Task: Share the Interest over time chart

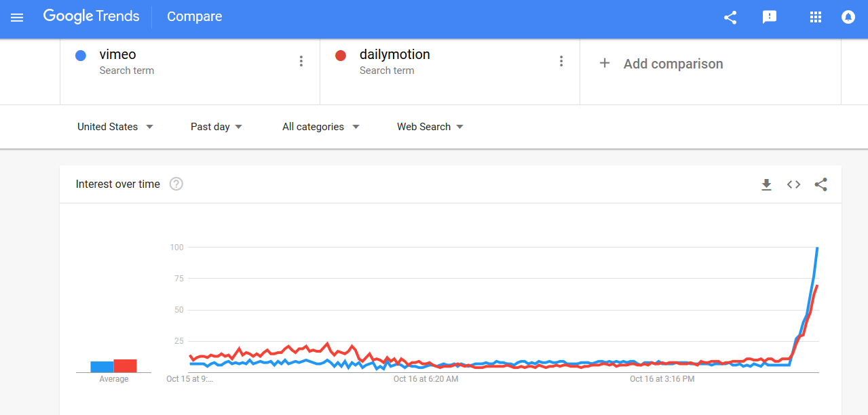Action: [x=821, y=184]
